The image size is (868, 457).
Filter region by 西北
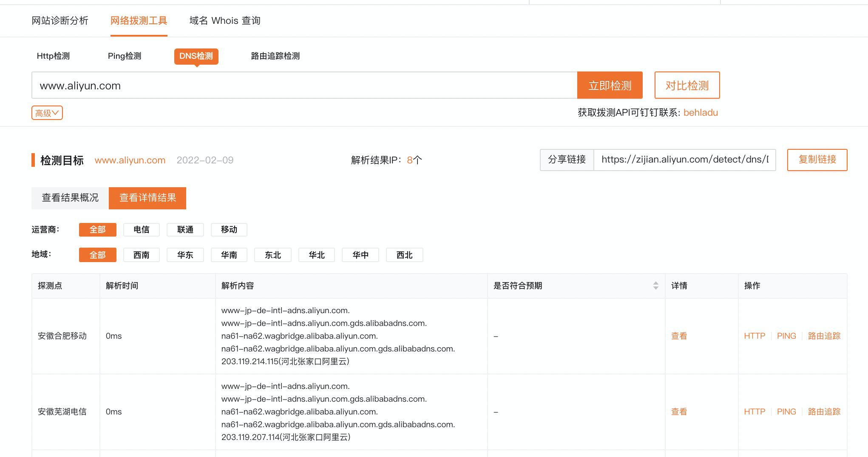[x=404, y=255]
